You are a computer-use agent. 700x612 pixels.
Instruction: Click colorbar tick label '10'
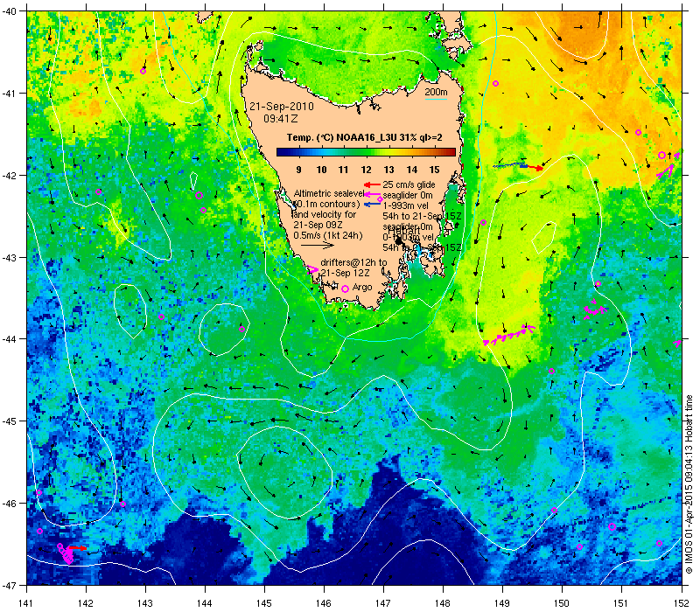[321, 170]
